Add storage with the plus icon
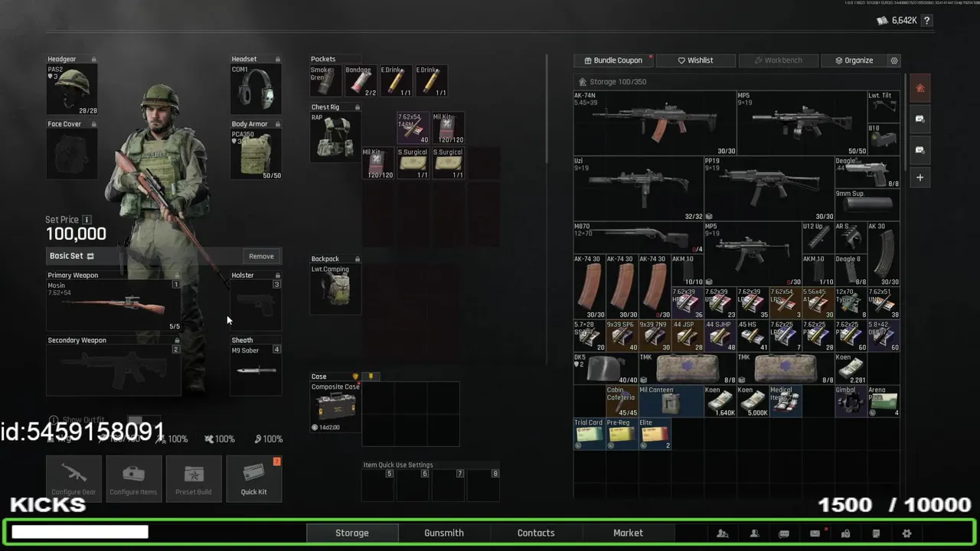 tap(920, 178)
